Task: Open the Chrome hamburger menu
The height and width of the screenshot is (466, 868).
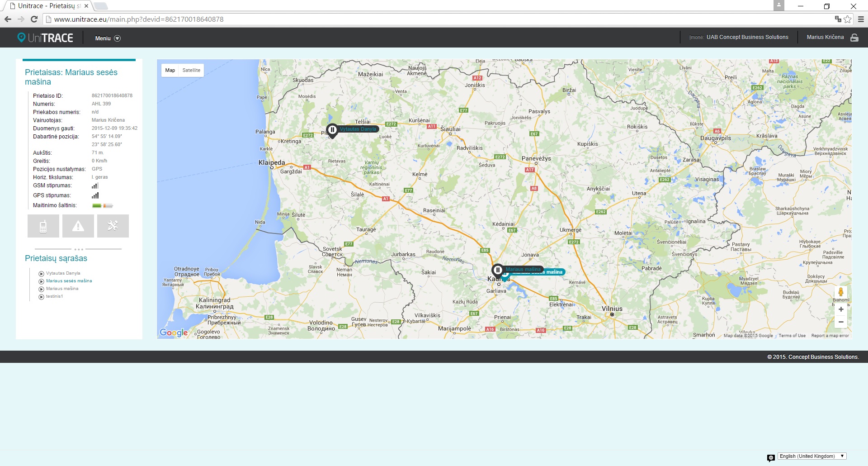Action: [x=861, y=19]
